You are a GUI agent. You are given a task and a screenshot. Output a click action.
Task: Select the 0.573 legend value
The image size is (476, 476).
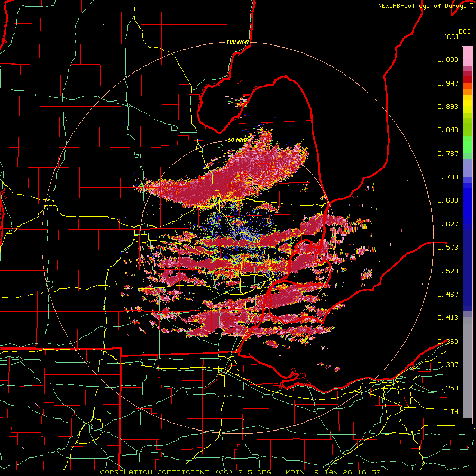point(448,248)
